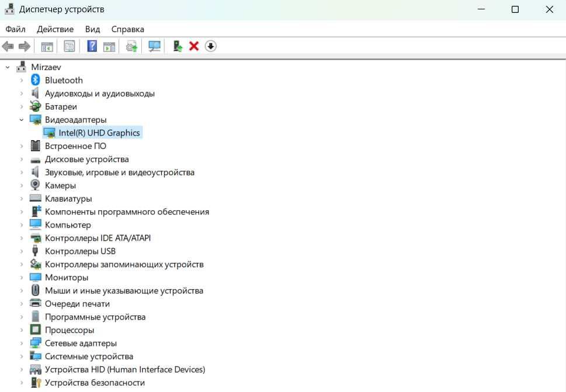Image resolution: width=566 pixels, height=392 pixels.
Task: Select the Контроллеры USB label
Action: click(x=80, y=251)
